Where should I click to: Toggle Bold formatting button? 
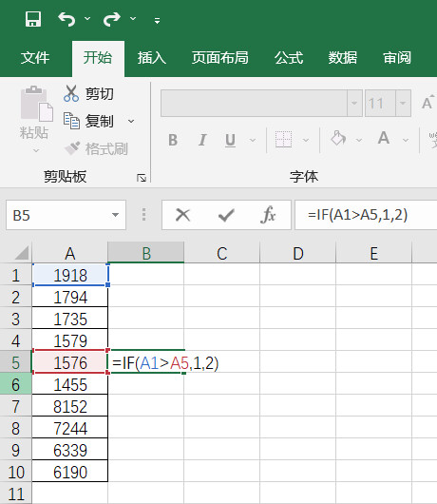click(173, 140)
